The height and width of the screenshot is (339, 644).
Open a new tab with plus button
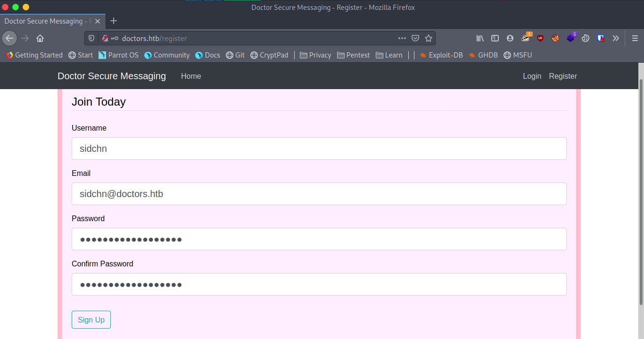click(113, 21)
